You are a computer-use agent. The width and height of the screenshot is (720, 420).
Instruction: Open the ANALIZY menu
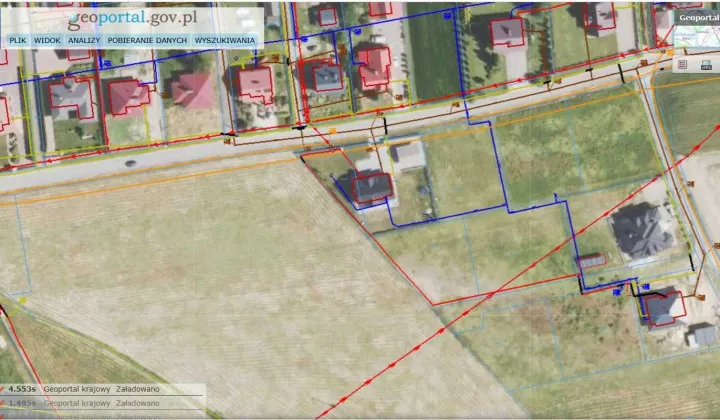84,40
